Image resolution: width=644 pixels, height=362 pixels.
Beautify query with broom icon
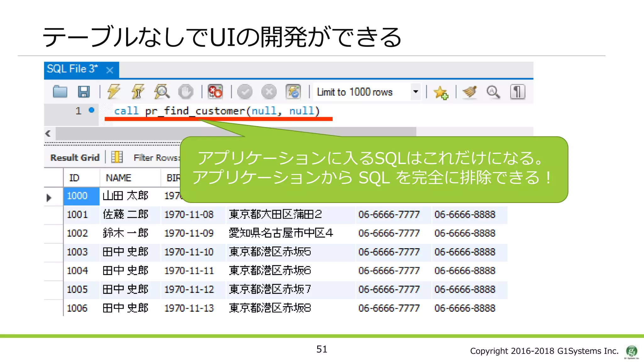coord(470,92)
